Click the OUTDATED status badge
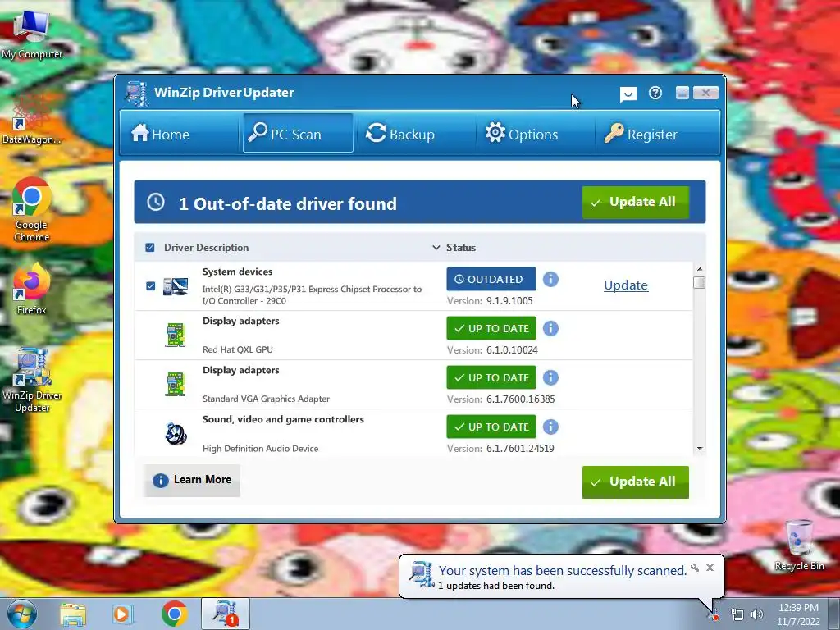 click(491, 279)
